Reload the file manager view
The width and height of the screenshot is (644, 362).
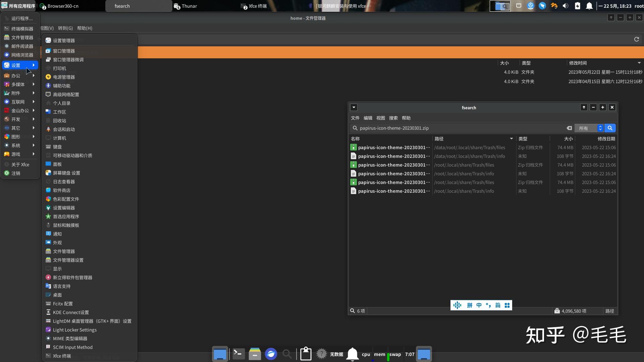point(636,39)
